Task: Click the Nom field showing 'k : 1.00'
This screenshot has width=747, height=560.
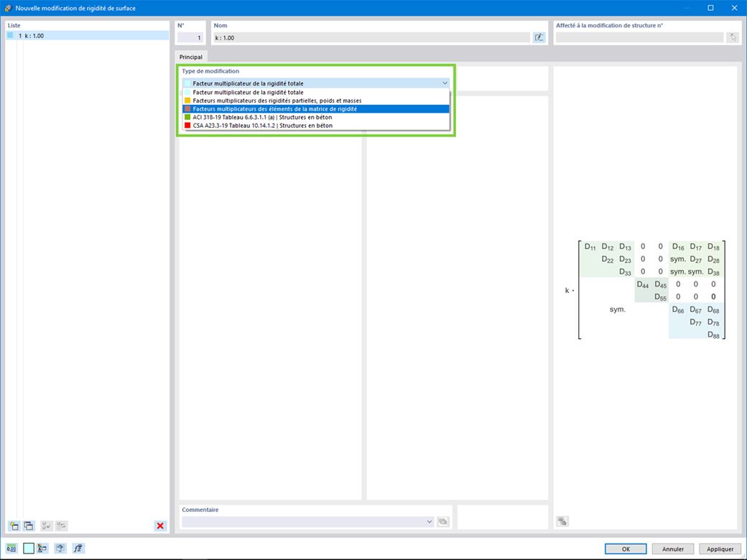Action: tap(371, 37)
